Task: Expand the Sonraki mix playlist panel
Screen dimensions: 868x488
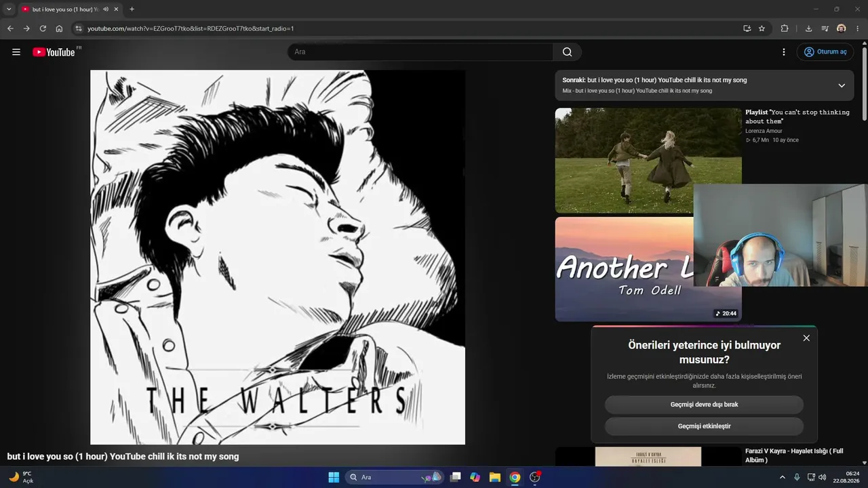Action: (842, 85)
